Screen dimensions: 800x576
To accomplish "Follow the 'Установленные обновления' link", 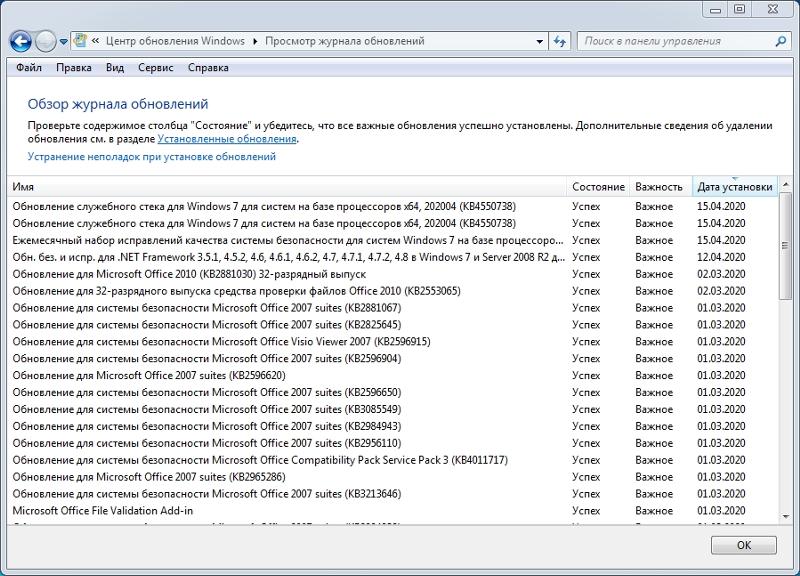I will (x=227, y=139).
